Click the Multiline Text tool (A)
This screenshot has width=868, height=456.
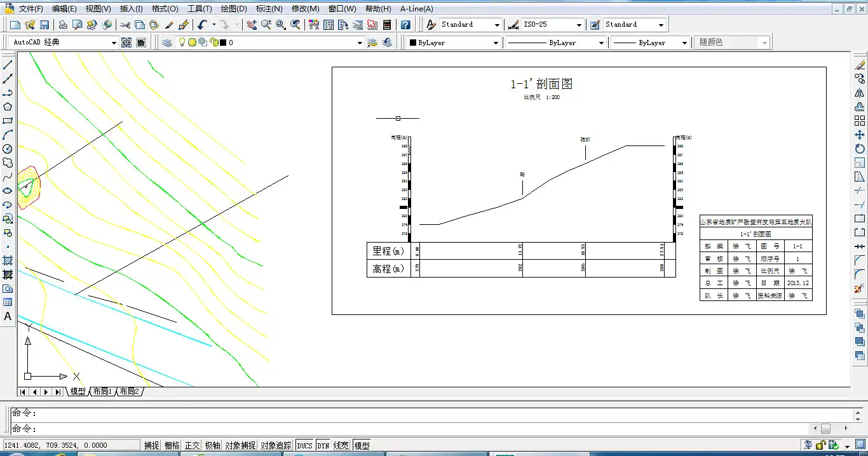click(8, 316)
